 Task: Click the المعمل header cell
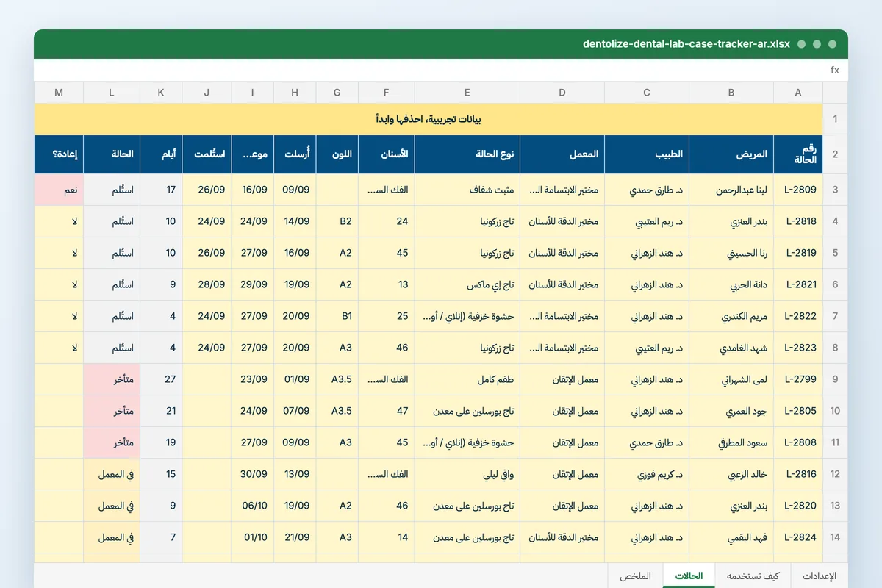pyautogui.click(x=562, y=154)
